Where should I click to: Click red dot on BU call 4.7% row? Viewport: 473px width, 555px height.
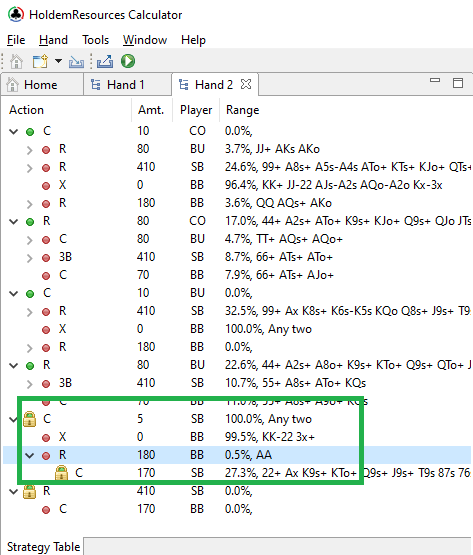(46, 240)
